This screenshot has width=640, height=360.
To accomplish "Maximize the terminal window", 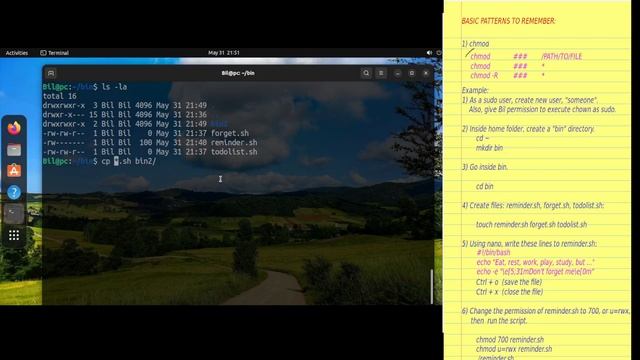I will click(412, 73).
